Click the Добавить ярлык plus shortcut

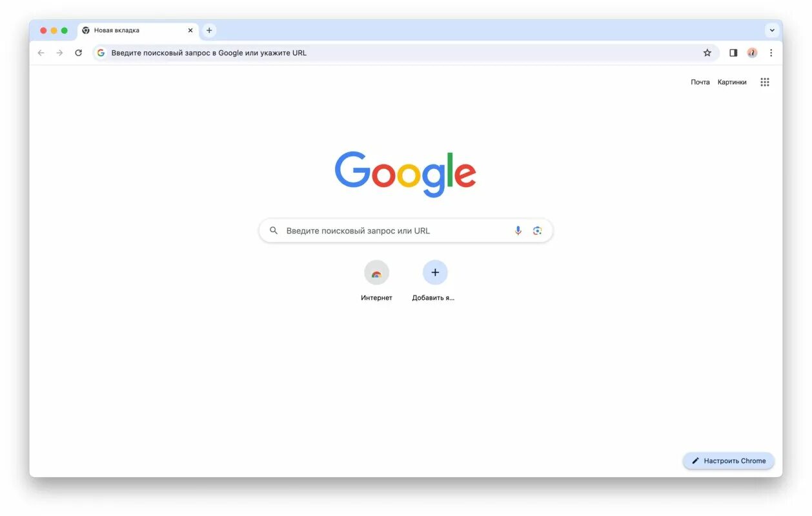click(x=434, y=281)
